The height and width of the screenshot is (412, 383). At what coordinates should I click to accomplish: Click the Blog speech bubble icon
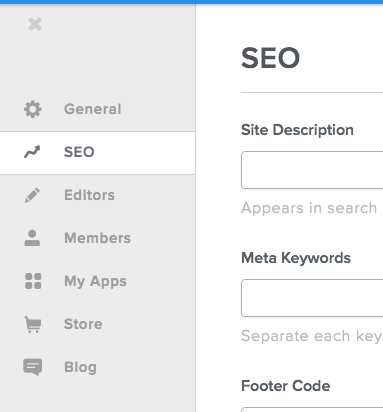[33, 367]
